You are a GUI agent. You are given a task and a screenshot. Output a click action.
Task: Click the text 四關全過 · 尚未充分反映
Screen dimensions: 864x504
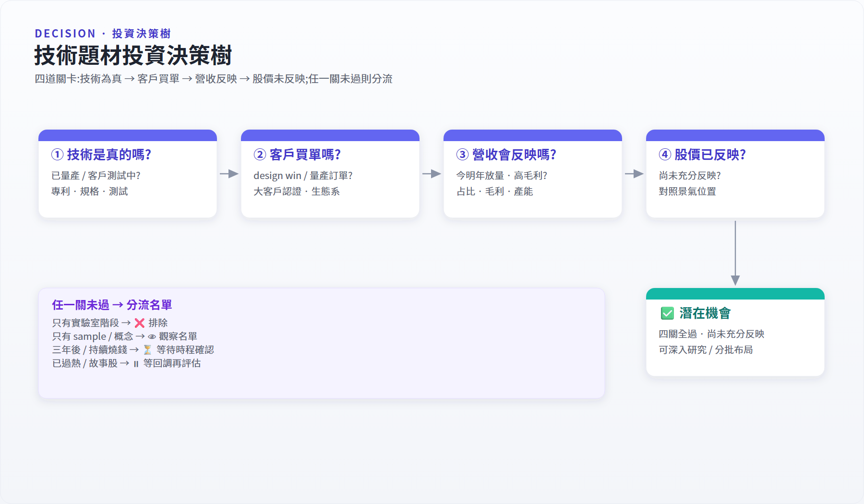[711, 334]
